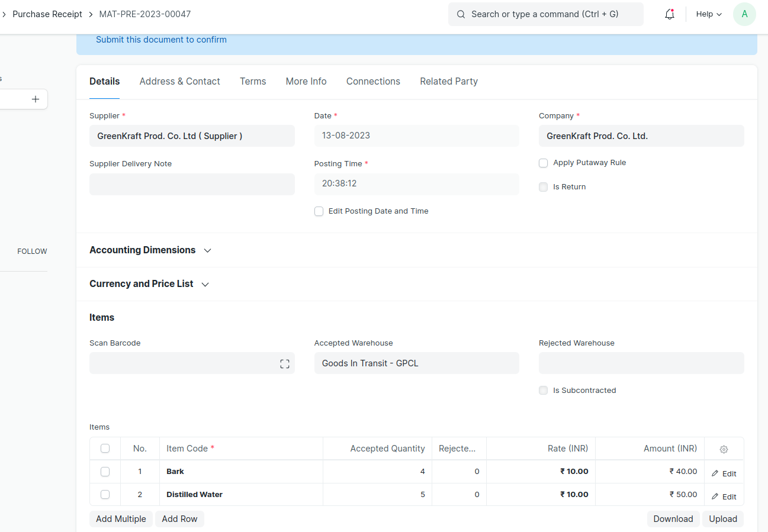Click the pencil Edit icon for Distilled Water
This screenshot has width=768, height=532.
[715, 496]
